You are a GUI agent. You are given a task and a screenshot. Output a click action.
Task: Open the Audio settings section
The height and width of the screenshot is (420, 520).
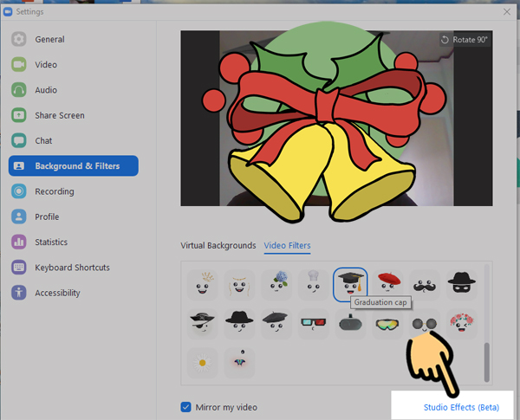(x=46, y=90)
